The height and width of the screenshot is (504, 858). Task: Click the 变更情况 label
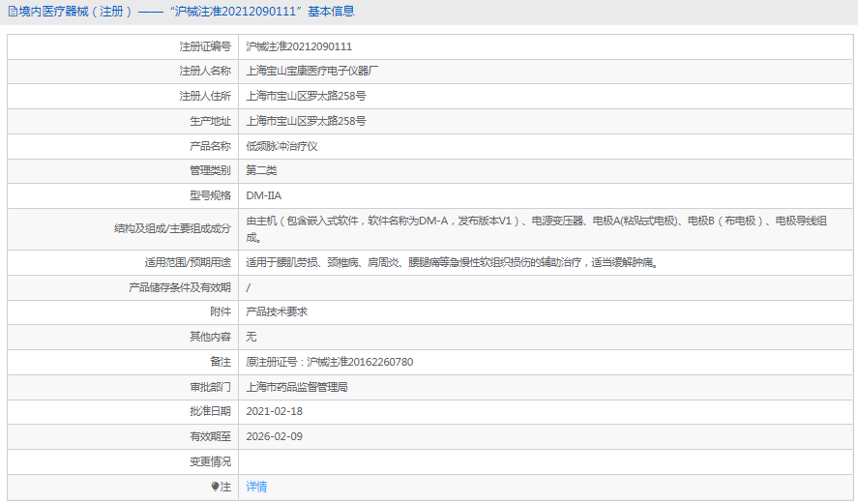point(210,461)
